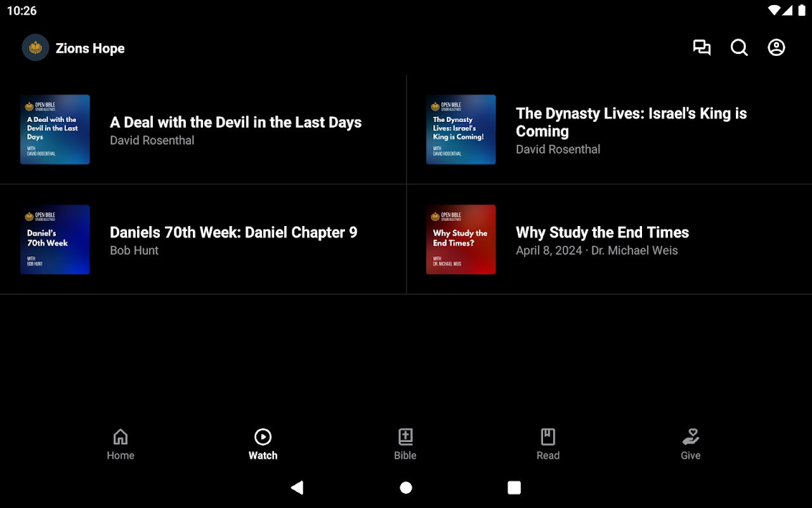Select 'The Dynasty Lives: Israel's King is Coming' title
Screen dimensions: 812x508
pyautogui.click(x=631, y=123)
